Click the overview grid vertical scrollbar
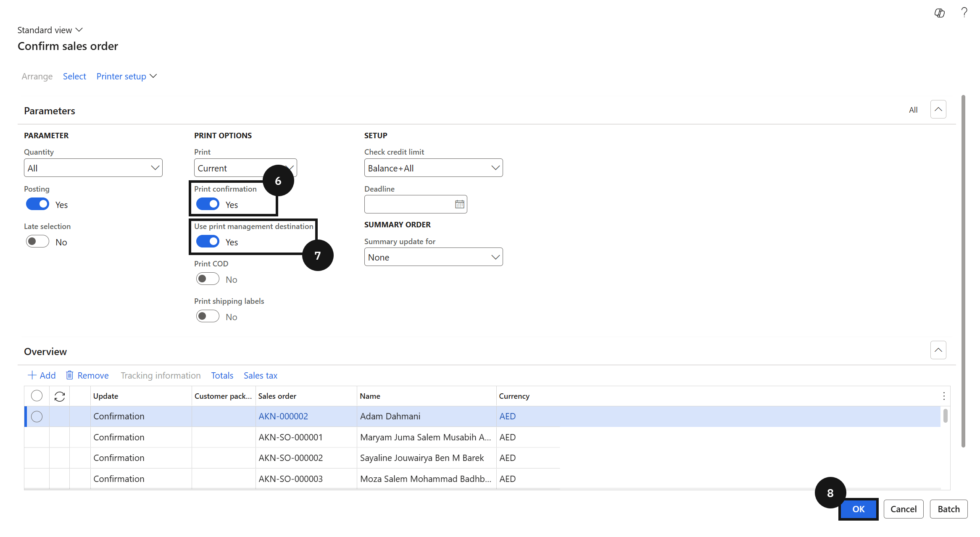The width and height of the screenshot is (980, 537). (x=945, y=416)
